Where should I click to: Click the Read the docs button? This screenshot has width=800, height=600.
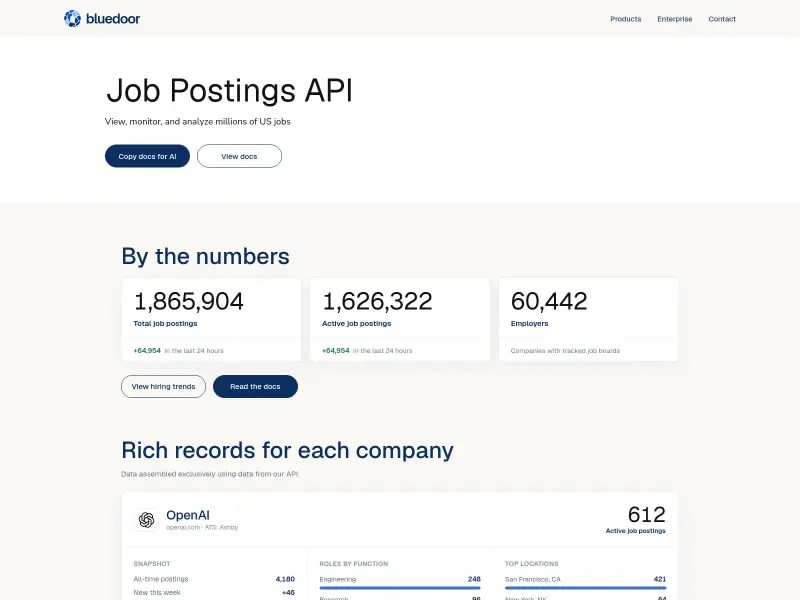tap(255, 387)
